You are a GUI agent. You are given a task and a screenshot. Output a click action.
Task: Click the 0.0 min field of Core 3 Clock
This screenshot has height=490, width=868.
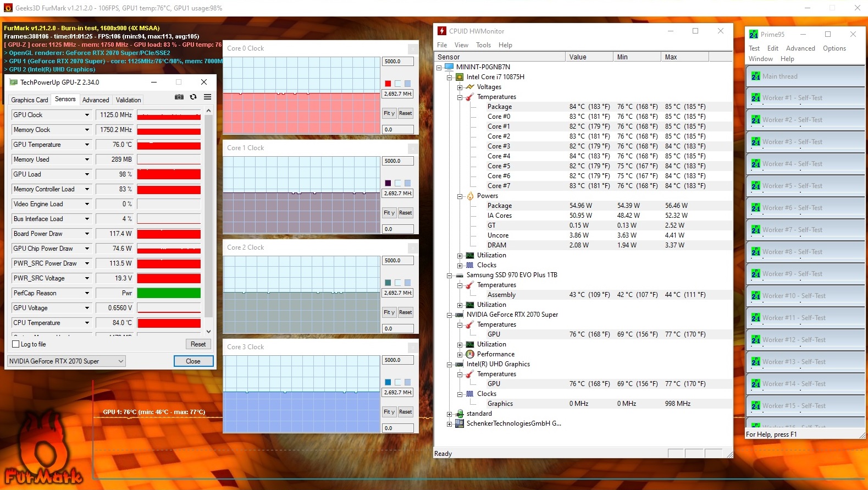(397, 428)
